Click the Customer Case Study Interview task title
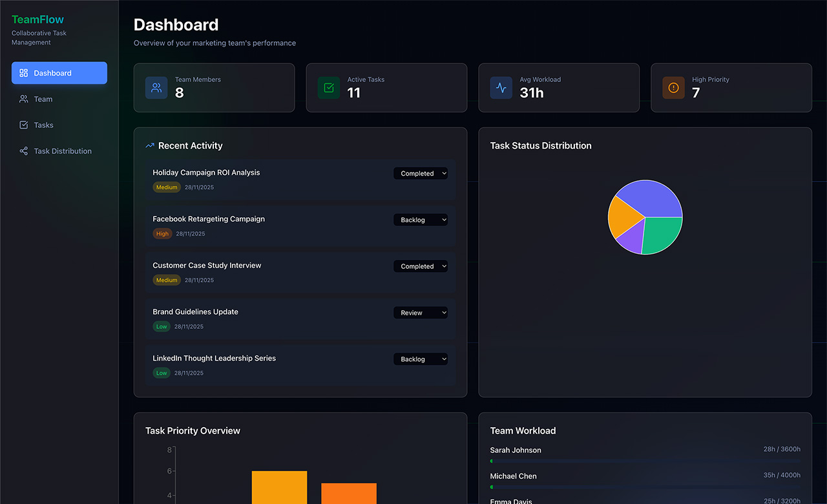The image size is (827, 504). click(x=207, y=265)
